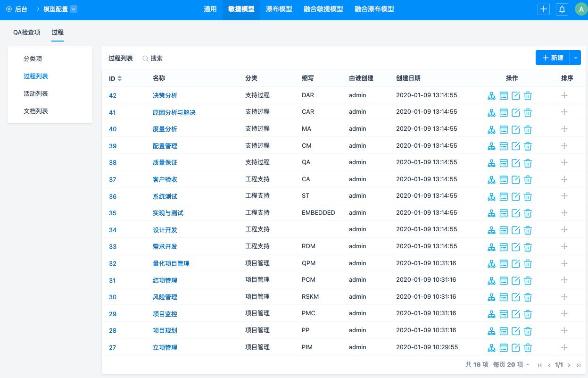Image resolution: width=588 pixels, height=378 pixels.
Task: Click the 新建 button
Action: [x=553, y=58]
